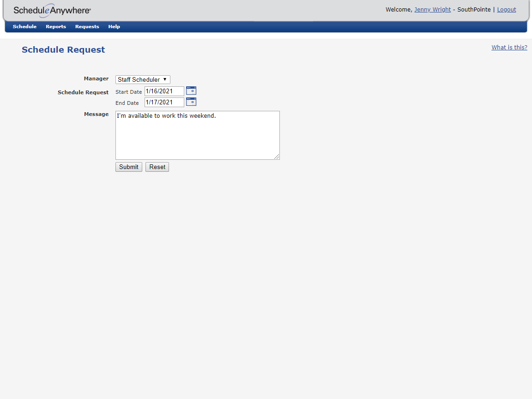Open the Reports menu
Viewport: 532px width, 399px height.
[55, 26]
